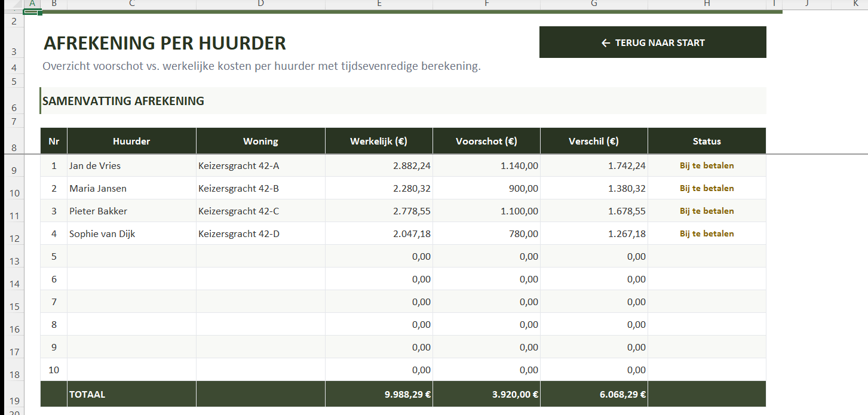Select column D header

tap(260, 4)
